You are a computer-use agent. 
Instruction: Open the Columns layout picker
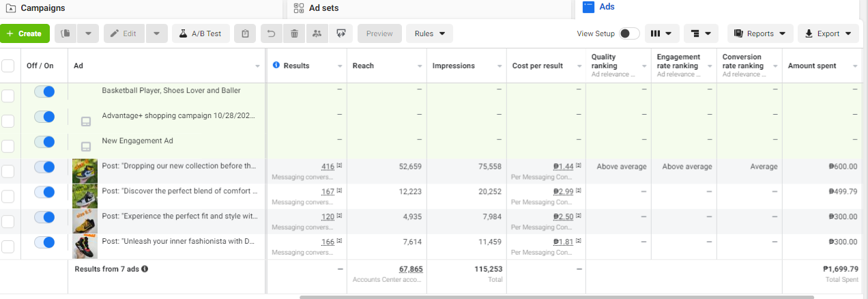tap(662, 33)
